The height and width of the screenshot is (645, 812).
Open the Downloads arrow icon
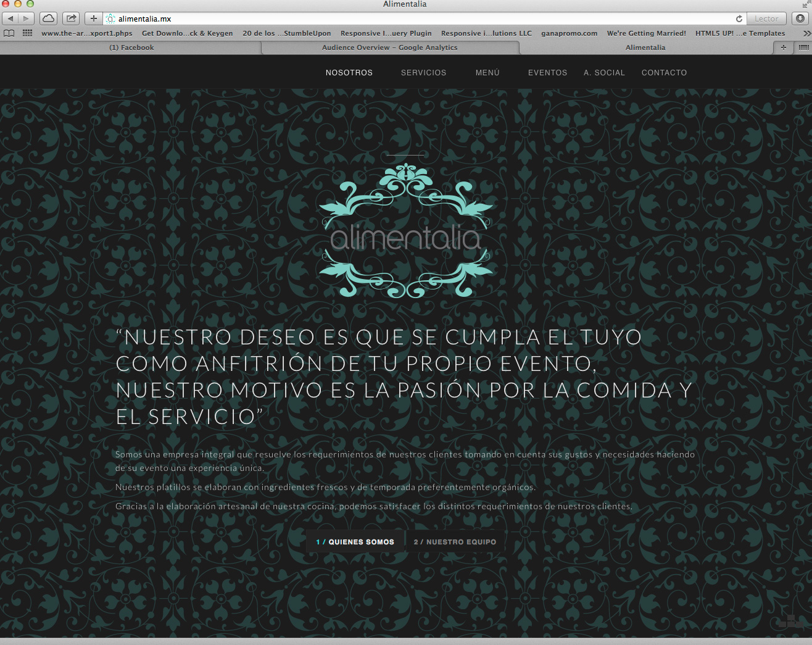pyautogui.click(x=800, y=19)
